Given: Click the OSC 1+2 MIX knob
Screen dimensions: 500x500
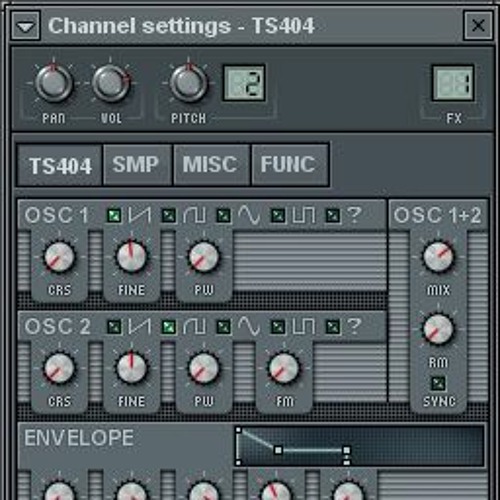Looking at the screenshot, I should pyautogui.click(x=438, y=256).
